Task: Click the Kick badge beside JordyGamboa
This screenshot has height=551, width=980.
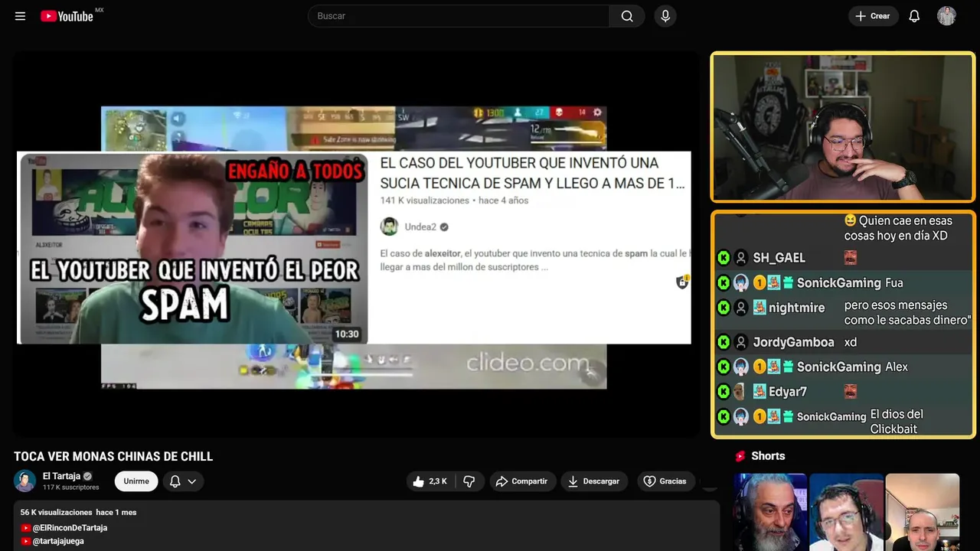Action: (x=724, y=342)
